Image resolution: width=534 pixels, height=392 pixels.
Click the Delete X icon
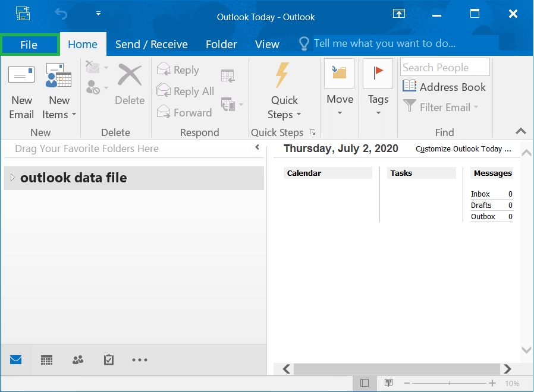[x=130, y=75]
